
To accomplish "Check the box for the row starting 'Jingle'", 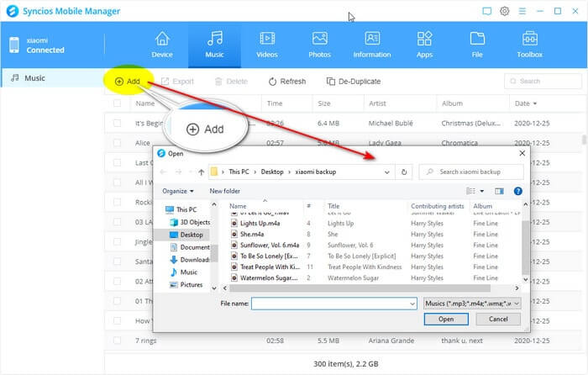I will click(117, 242).
